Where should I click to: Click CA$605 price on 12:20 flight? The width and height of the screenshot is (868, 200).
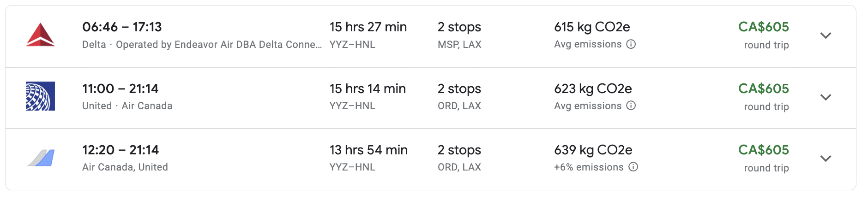pyautogui.click(x=763, y=150)
